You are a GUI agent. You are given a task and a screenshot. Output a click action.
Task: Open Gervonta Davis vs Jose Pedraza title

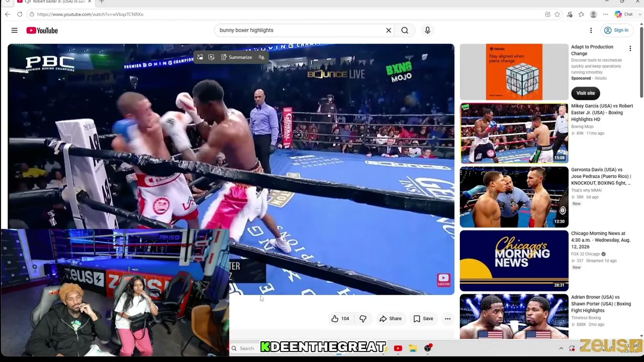click(601, 176)
